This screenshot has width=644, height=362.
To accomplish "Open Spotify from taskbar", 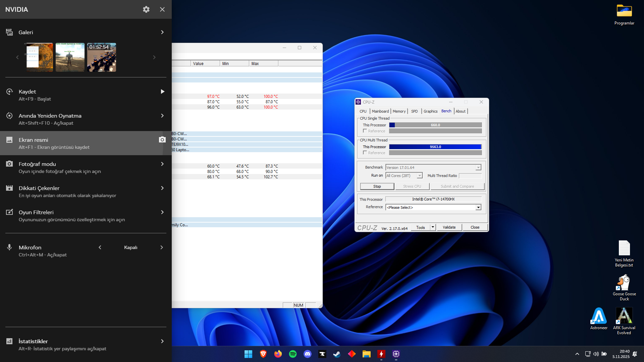I will 293,354.
